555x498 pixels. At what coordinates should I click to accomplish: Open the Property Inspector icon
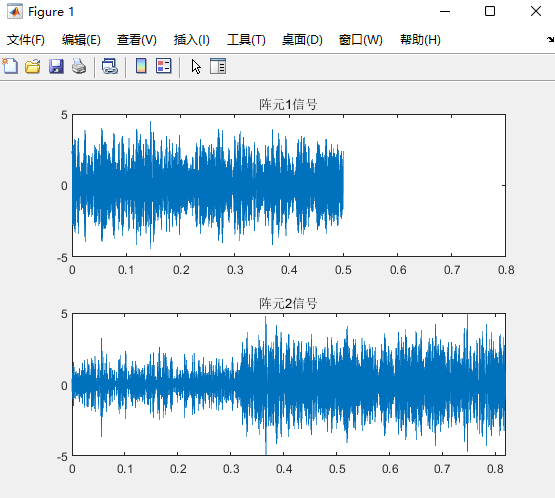tap(218, 66)
